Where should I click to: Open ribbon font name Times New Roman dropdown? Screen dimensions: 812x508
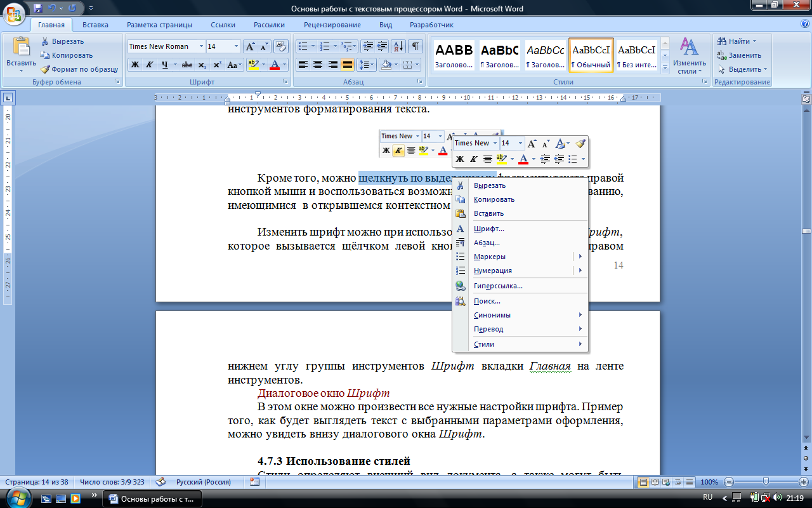202,46
